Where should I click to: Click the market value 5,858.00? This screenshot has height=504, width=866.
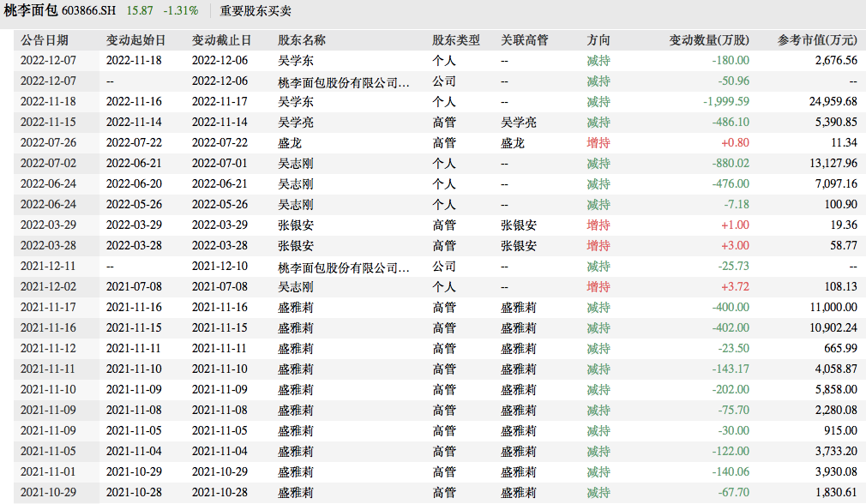(836, 390)
